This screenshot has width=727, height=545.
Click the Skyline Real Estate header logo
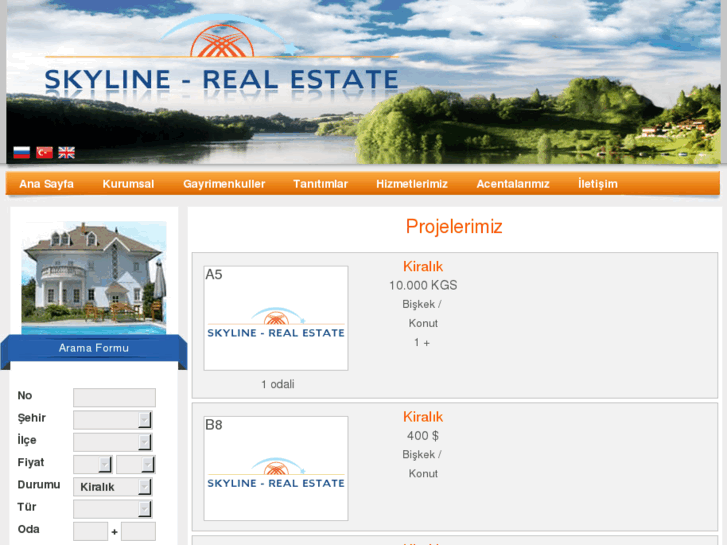tap(222, 58)
